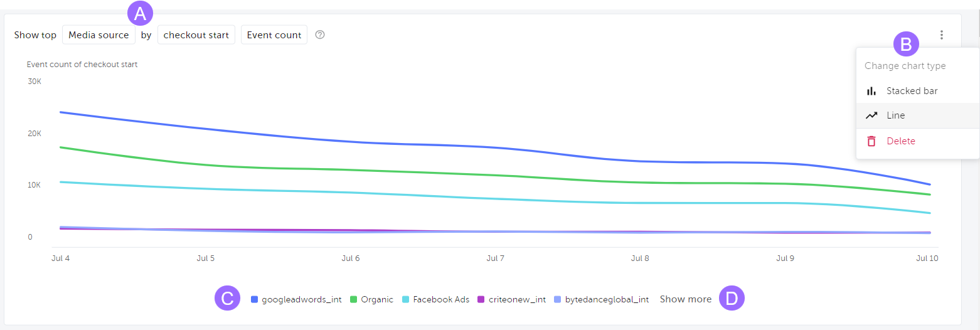
Task: Open the Media source dropdown
Action: click(x=99, y=35)
